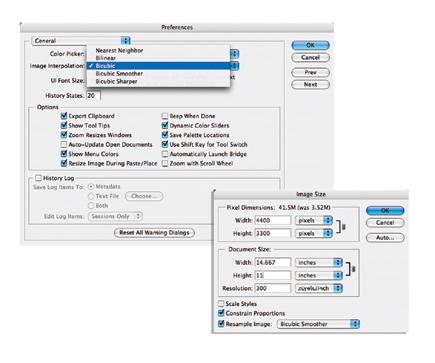Toggle Use Shift Key for Tool Switch
The height and width of the screenshot is (363, 435).
[x=165, y=145]
